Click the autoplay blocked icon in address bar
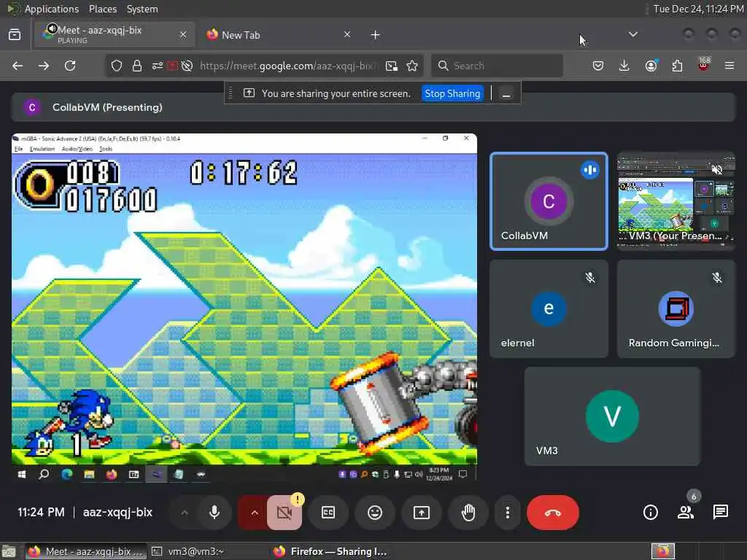This screenshot has width=747, height=560. [187, 66]
